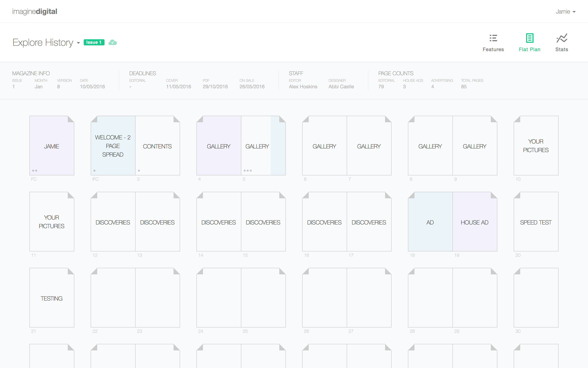
Task: Select the AD page 18
Action: click(430, 221)
